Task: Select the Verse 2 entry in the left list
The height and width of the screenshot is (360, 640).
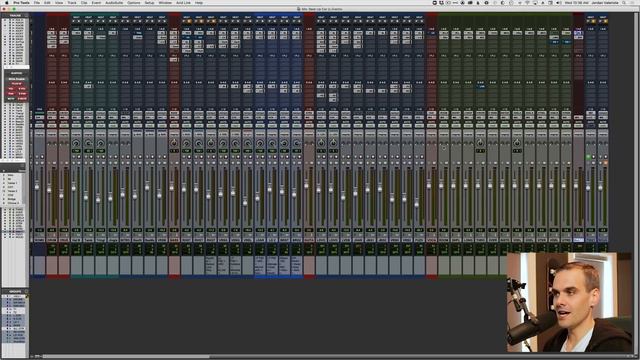Action: (x=12, y=191)
